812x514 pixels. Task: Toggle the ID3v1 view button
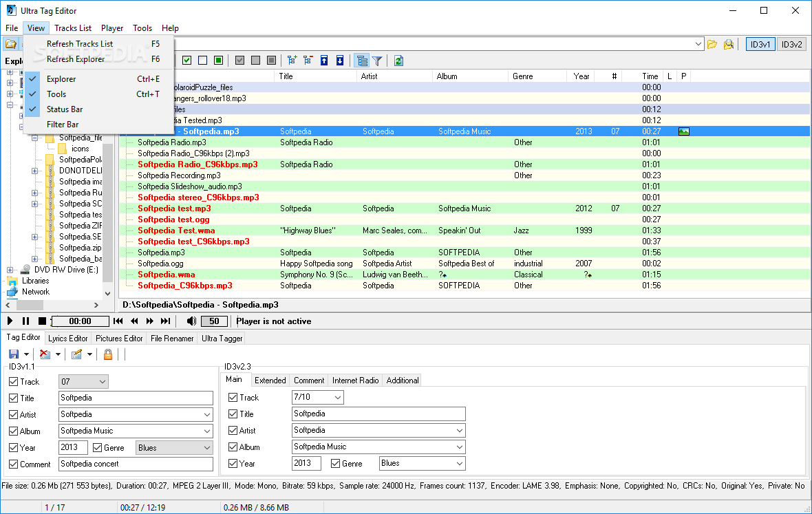760,45
